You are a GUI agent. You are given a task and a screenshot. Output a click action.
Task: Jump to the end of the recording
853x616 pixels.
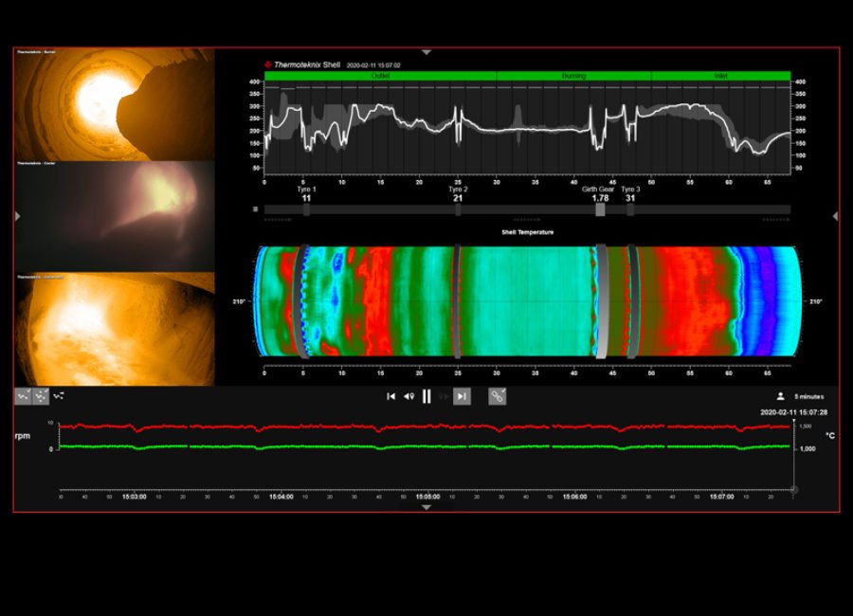(x=462, y=396)
